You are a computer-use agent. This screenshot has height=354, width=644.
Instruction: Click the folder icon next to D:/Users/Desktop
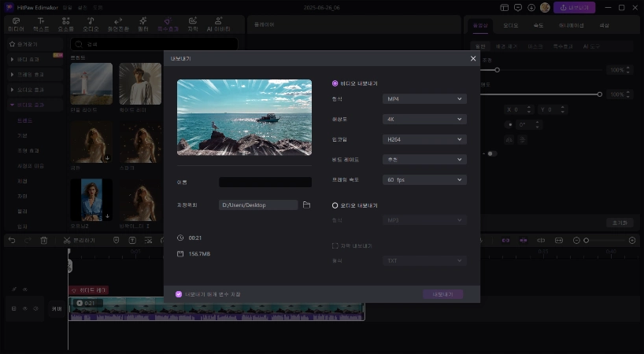point(306,205)
